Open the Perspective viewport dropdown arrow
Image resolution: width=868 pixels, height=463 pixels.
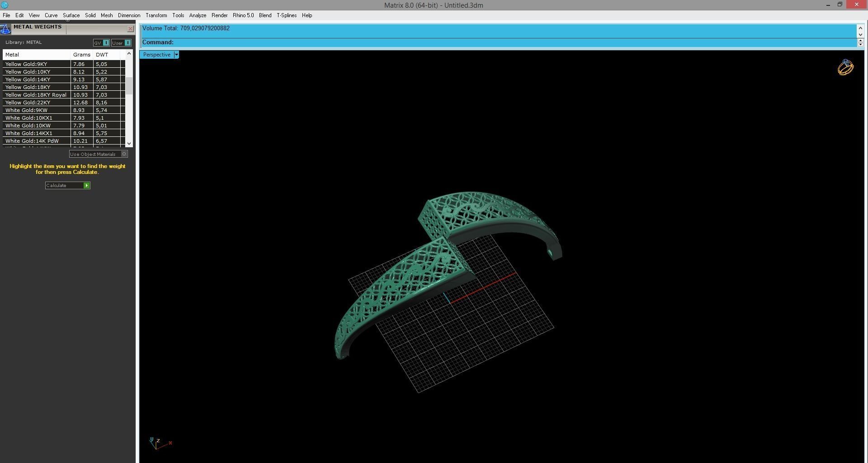176,55
